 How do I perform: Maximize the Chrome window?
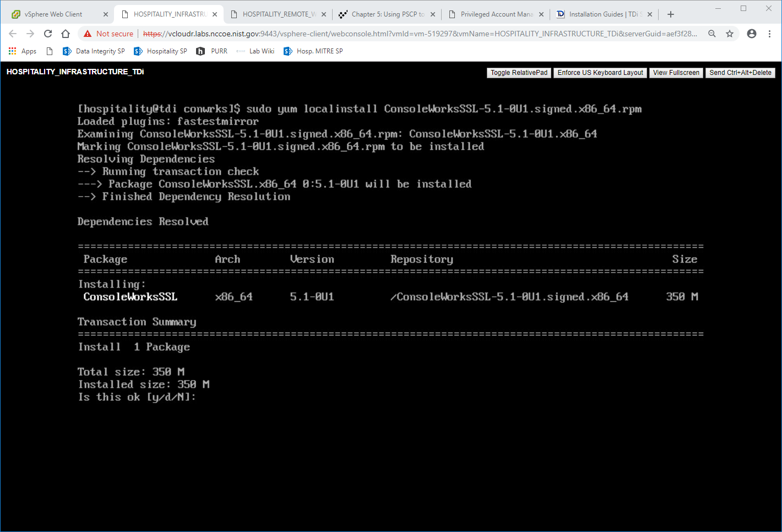click(x=743, y=8)
